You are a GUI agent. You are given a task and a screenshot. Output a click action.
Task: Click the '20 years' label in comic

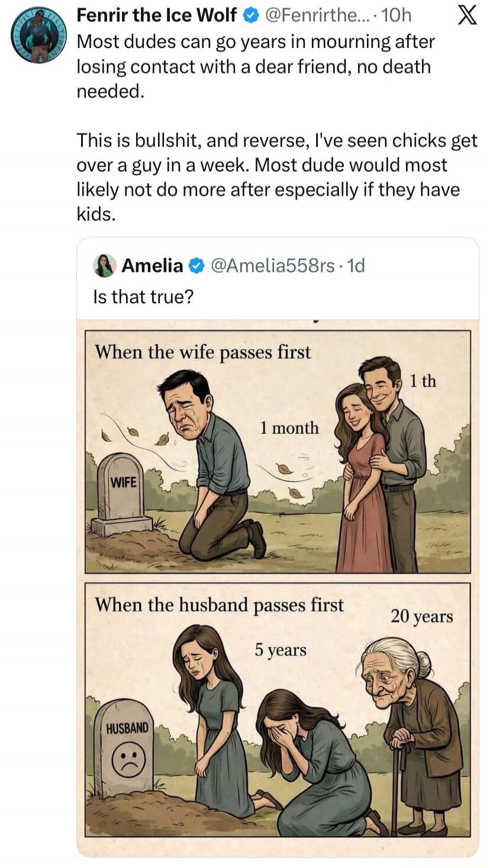(421, 616)
